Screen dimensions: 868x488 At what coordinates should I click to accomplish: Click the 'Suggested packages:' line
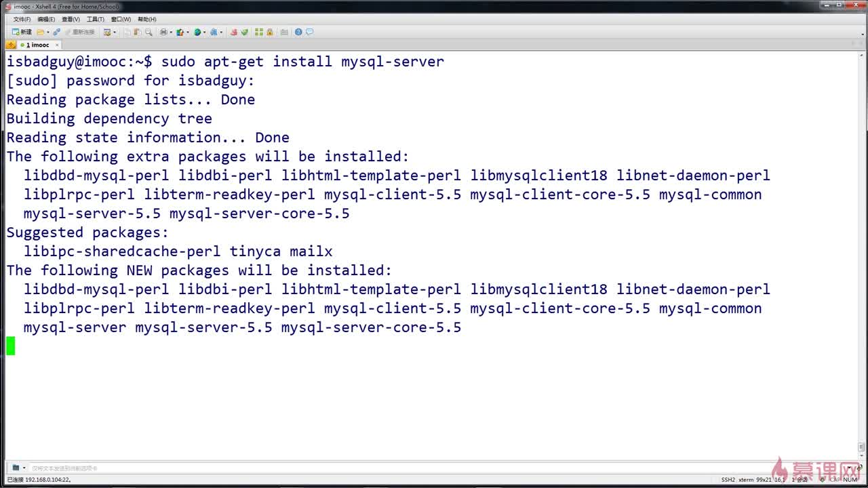tap(87, 232)
